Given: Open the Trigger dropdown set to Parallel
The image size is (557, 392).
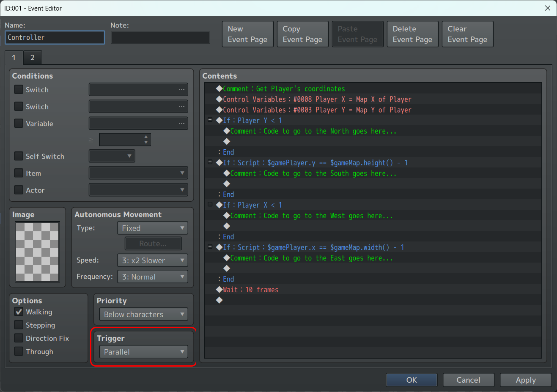Looking at the screenshot, I should (143, 352).
